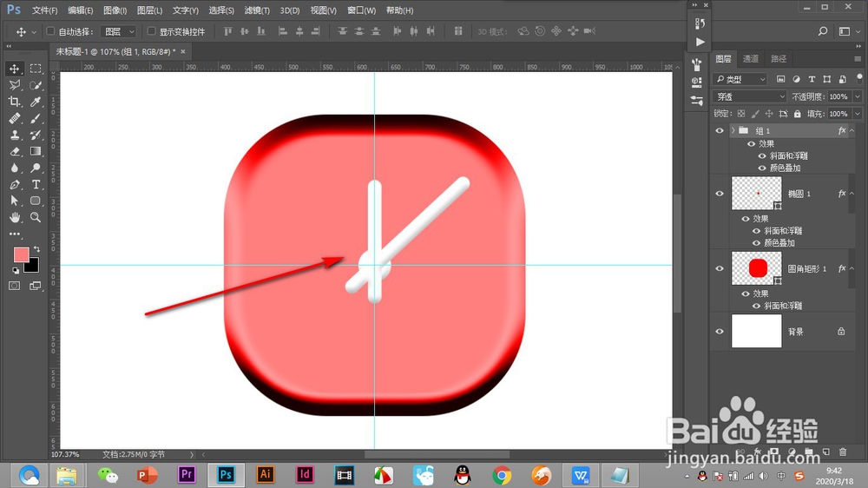Viewport: 868px width, 488px height.
Task: Click the 圆角矩形 1 layer thumbnail
Action: tap(756, 268)
